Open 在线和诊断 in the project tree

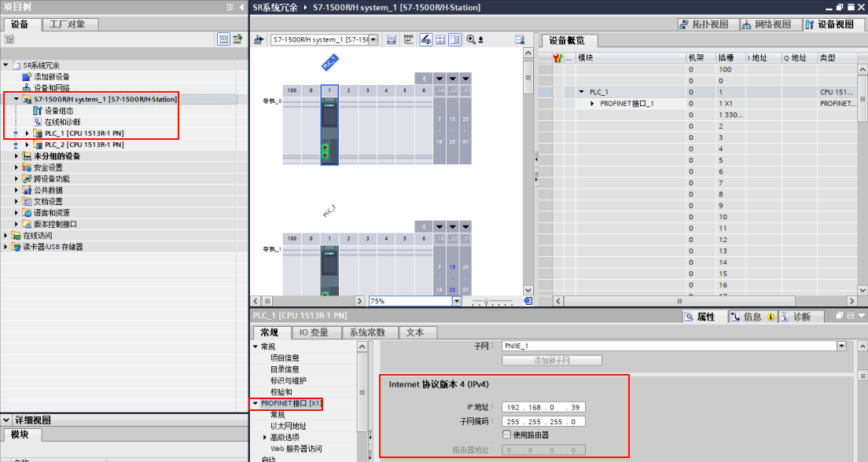tap(57, 122)
